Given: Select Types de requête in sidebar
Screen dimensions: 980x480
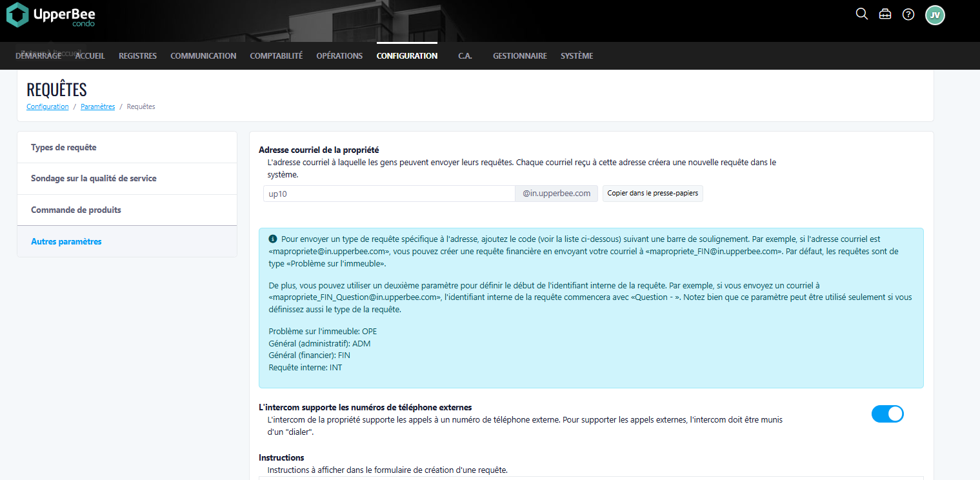Looking at the screenshot, I should point(127,147).
